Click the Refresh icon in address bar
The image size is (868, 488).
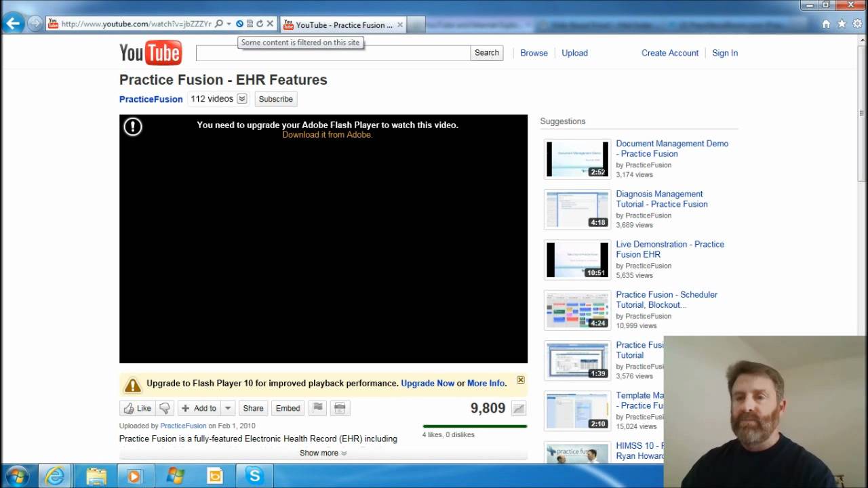coord(260,24)
